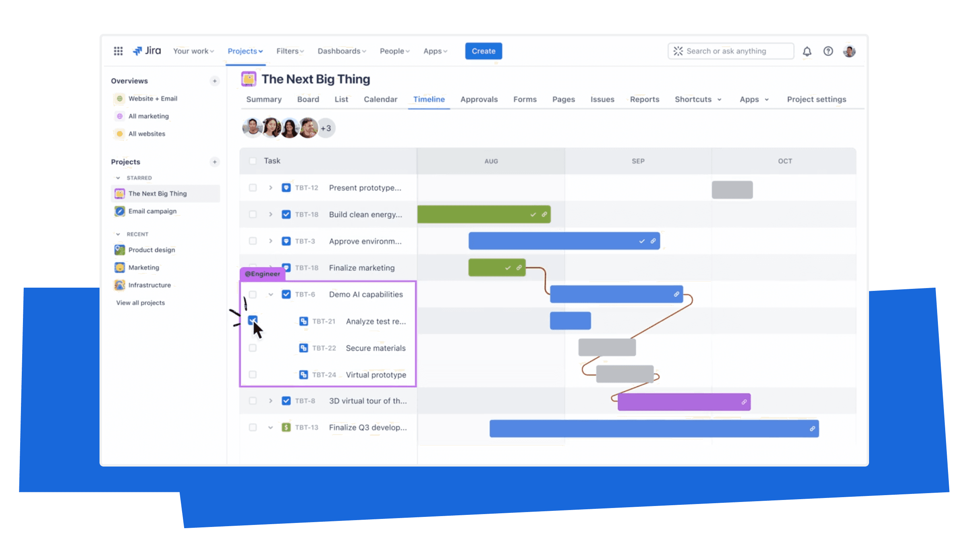Open the Email campaign project link
The height and width of the screenshot is (560, 975).
(x=152, y=211)
